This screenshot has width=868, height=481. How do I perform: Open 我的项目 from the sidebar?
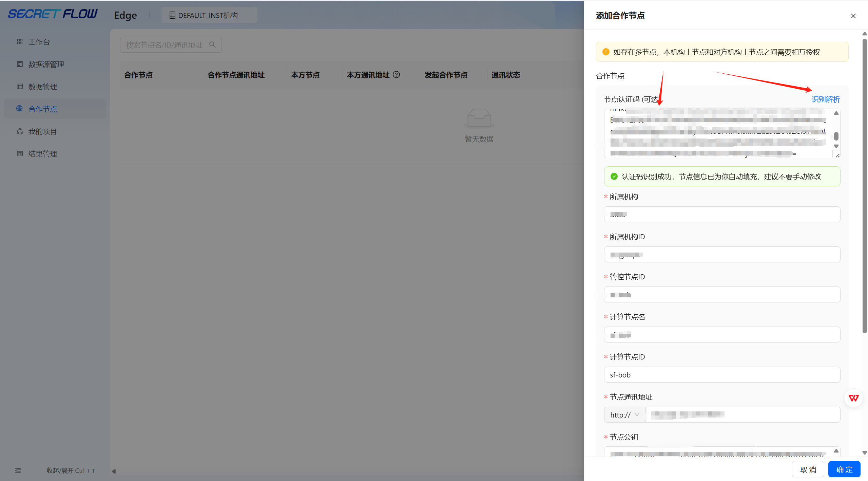[55, 131]
